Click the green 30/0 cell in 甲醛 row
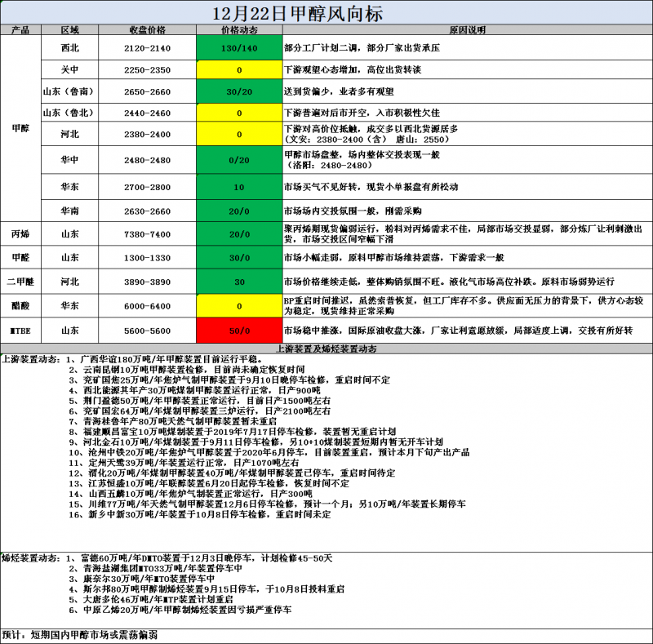Viewport: 653px width, 644px height. [x=239, y=257]
